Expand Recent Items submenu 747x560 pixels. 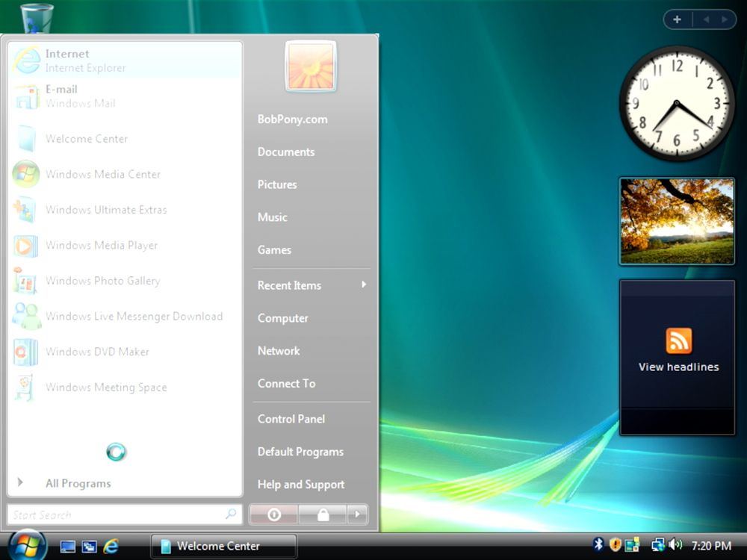coord(311,285)
